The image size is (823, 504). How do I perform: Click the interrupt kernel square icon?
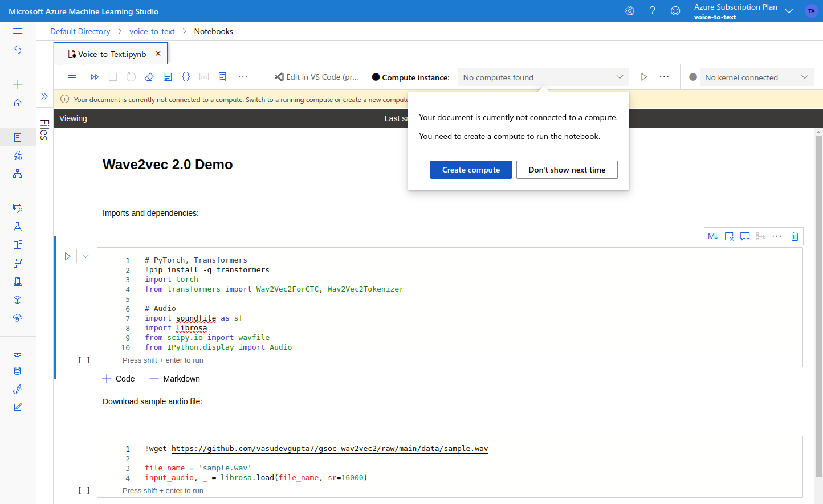(x=113, y=77)
